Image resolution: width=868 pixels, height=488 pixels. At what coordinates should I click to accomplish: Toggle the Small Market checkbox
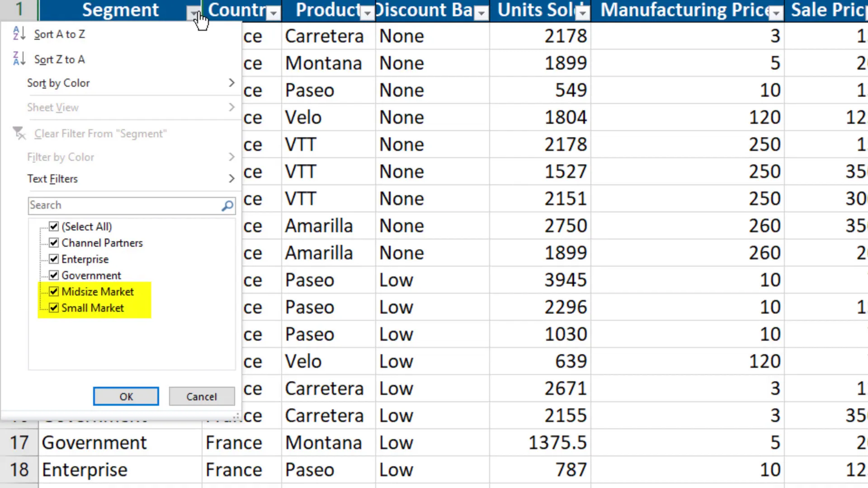coord(54,308)
